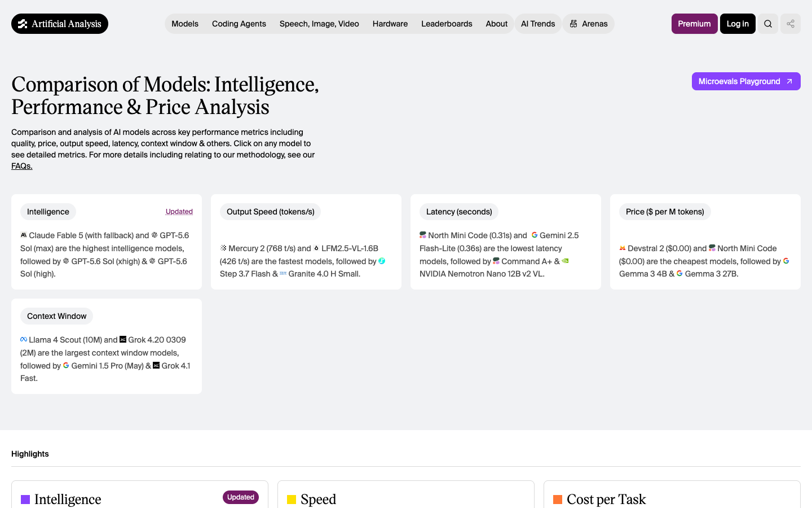Click the Devstral 2 model name
The height and width of the screenshot is (508, 812).
click(646, 248)
